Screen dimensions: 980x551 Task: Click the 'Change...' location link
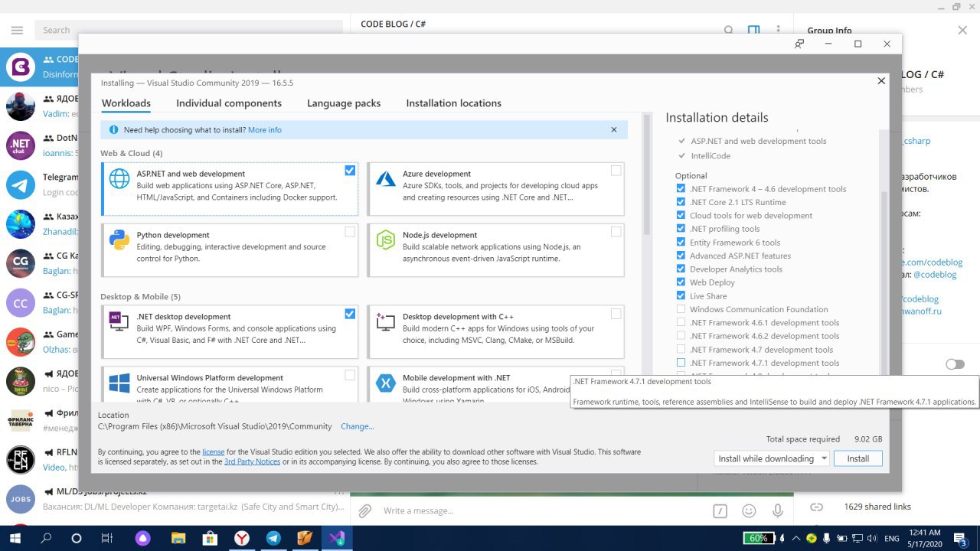(358, 426)
